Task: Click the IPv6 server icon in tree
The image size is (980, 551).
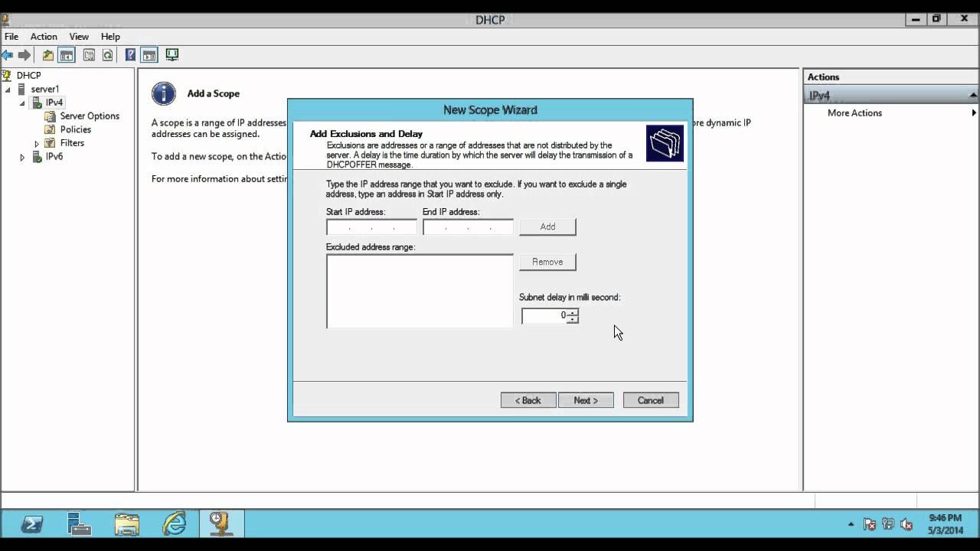Action: tap(36, 156)
